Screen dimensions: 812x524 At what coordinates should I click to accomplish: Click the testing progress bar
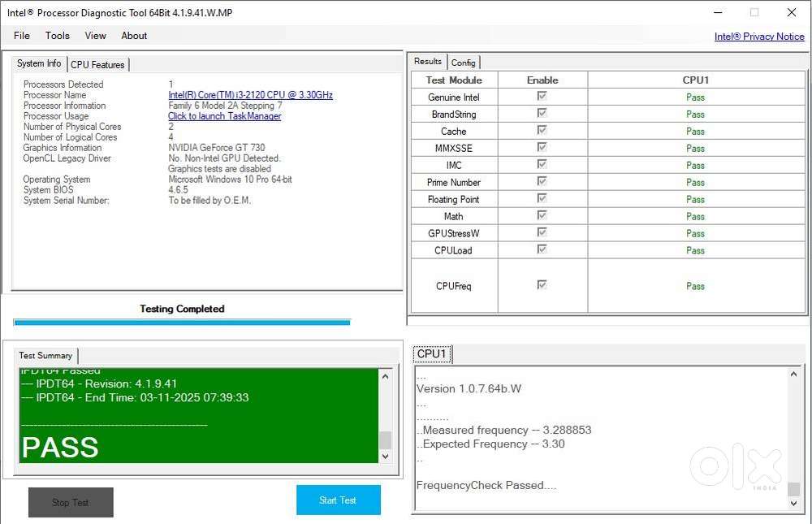click(182, 323)
